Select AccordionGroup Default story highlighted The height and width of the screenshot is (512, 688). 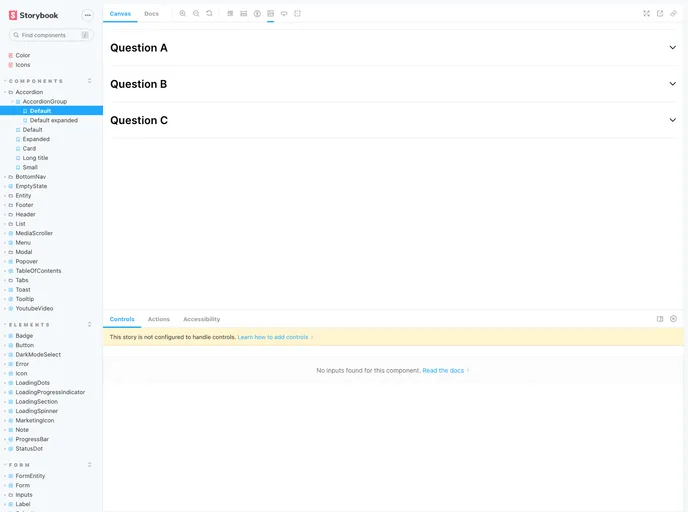[51, 111]
